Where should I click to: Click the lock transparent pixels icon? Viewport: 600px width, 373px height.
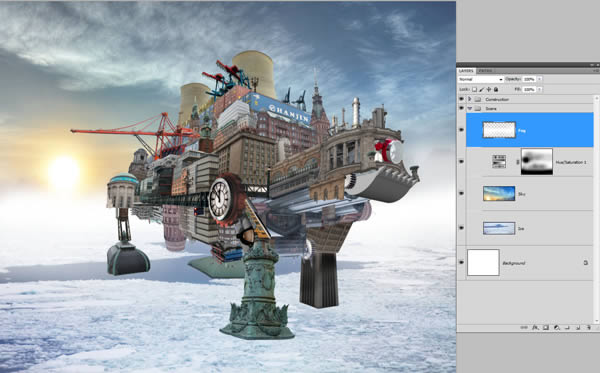tap(474, 90)
